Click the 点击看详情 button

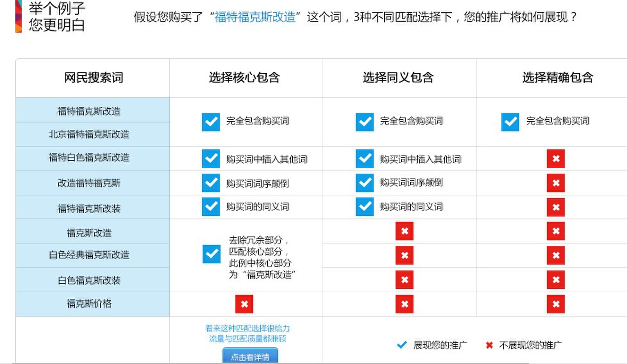(250, 356)
